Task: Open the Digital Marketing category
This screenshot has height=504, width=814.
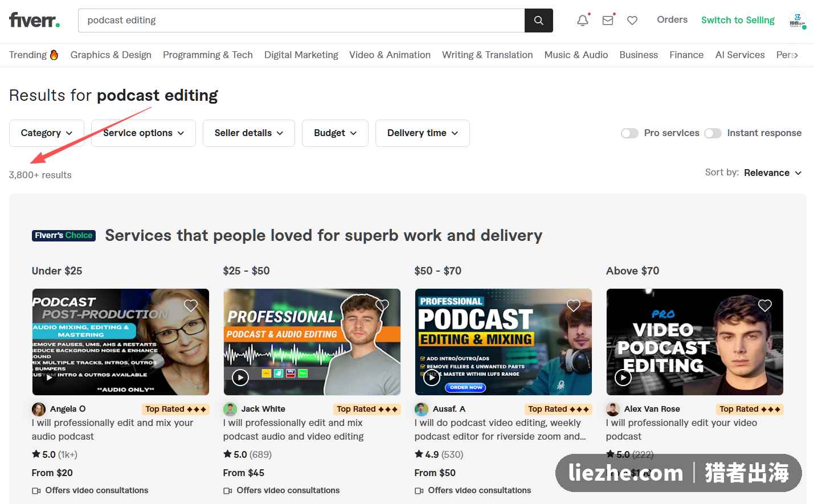Action: coord(301,55)
